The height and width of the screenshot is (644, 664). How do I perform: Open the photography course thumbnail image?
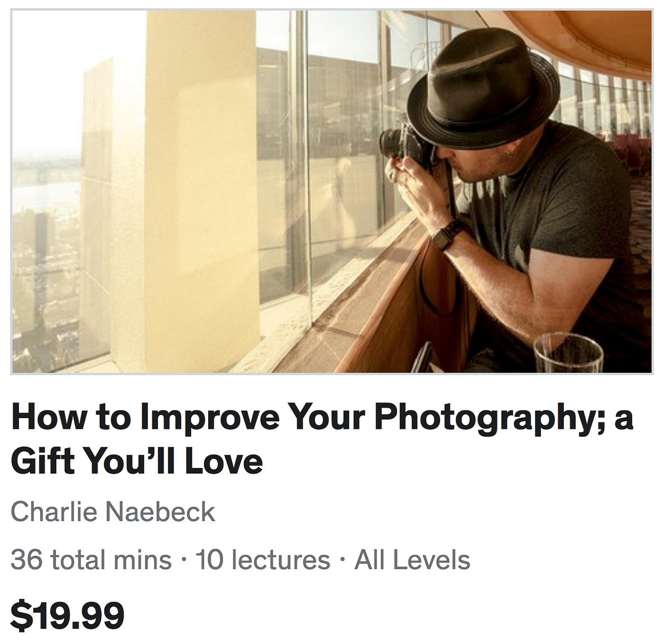(x=332, y=192)
